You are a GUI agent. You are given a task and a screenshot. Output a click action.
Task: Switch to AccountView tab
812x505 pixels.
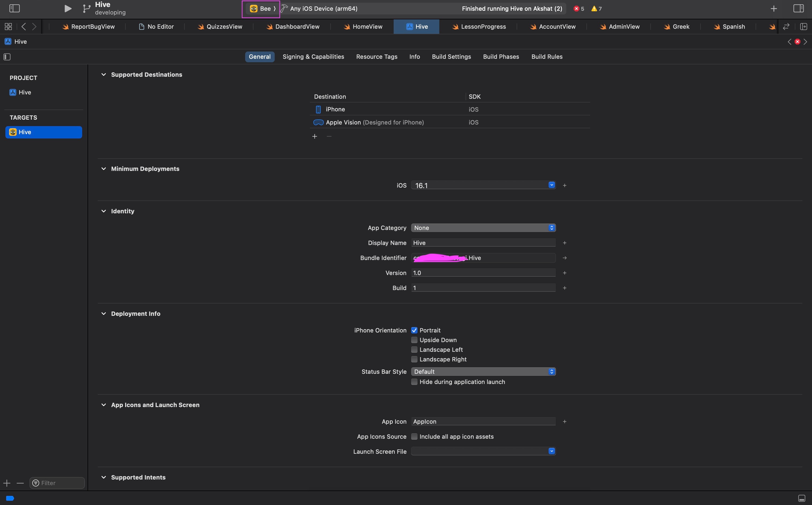coord(553,27)
